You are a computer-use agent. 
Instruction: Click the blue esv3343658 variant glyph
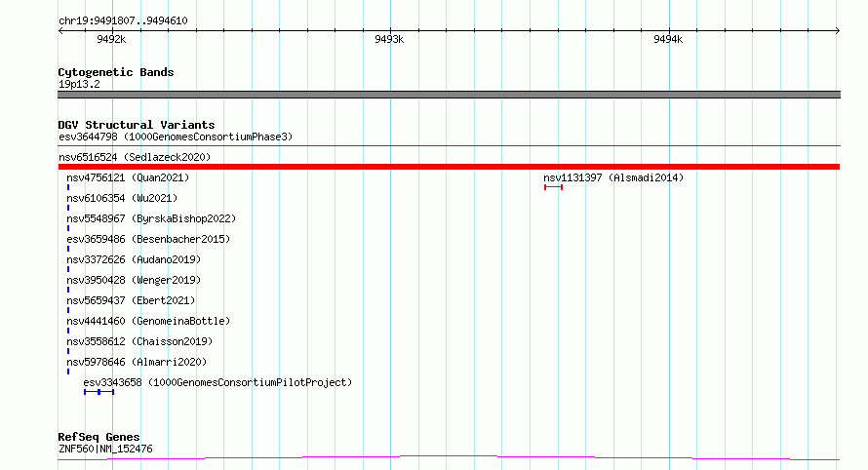(99, 392)
